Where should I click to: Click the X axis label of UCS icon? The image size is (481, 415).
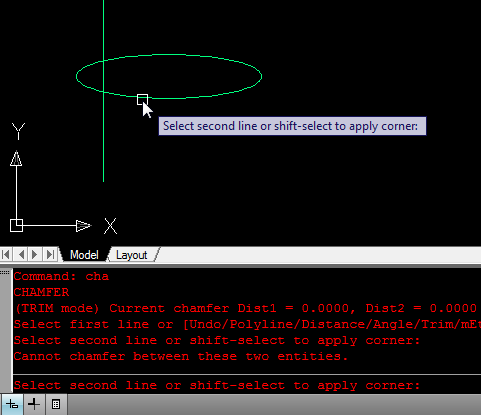click(x=110, y=226)
